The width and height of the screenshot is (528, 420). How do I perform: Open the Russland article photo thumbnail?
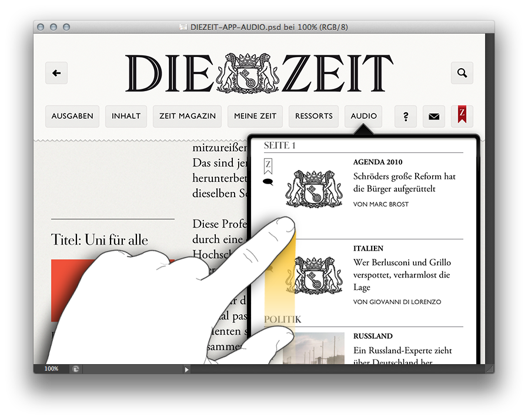313,348
